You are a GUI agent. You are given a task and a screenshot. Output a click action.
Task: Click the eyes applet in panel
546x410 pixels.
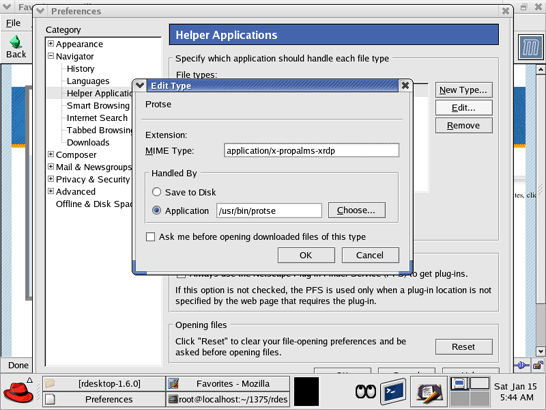365,392
